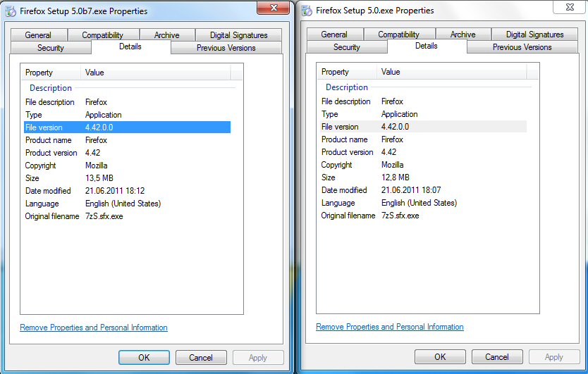Viewport: 588px width, 374px height.
Task: Select File description row in 5.0b7.exe window
Action: [127, 102]
